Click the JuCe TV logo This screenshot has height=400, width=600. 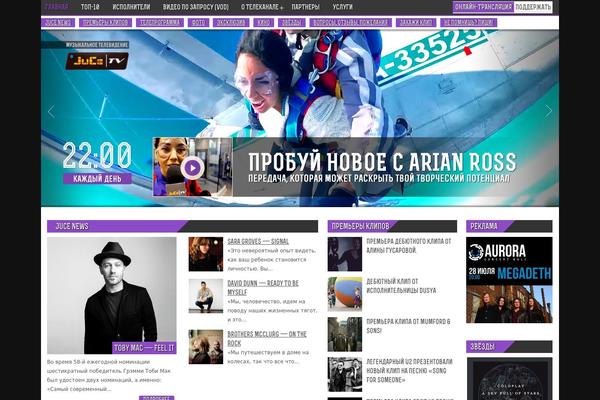pos(97,61)
